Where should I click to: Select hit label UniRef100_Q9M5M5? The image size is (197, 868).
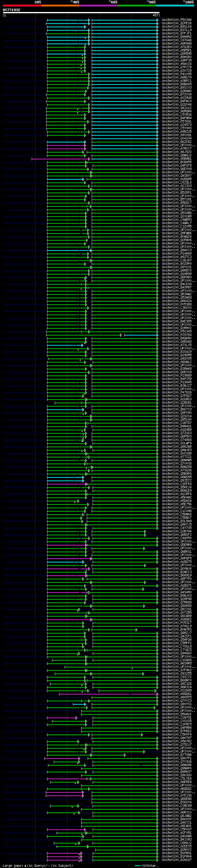click(177, 54)
